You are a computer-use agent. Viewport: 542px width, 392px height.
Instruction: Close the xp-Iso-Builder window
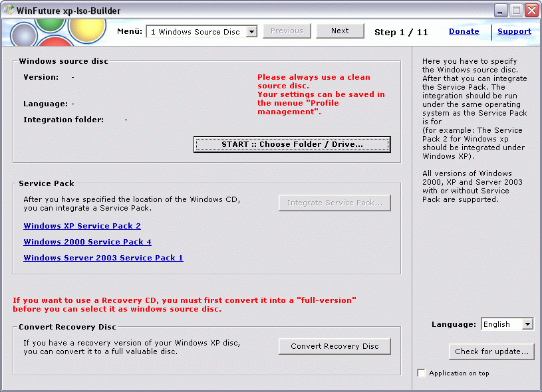[x=531, y=11]
